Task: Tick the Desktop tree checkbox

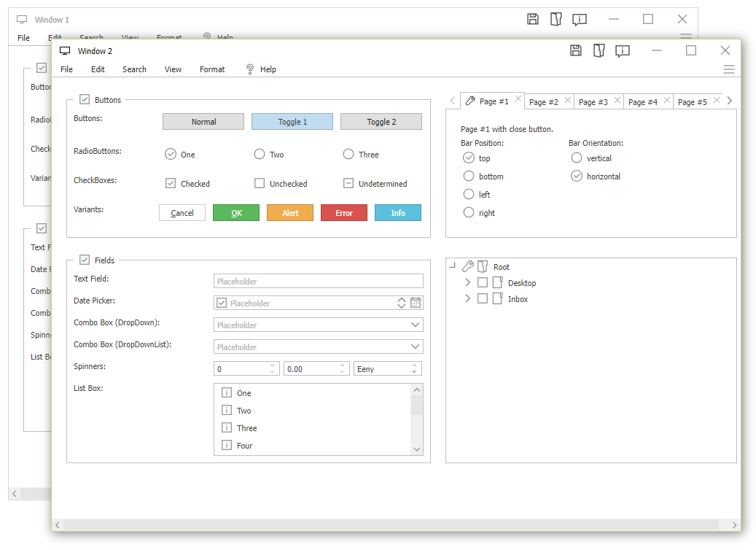Action: click(x=482, y=282)
